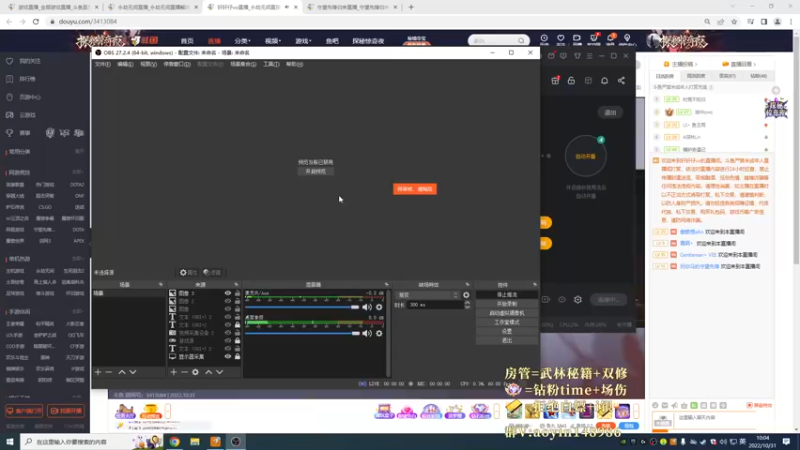The width and height of the screenshot is (800, 450).
Task: Expand the video dropdown in the Douyu navigation bar
Action: (x=272, y=41)
